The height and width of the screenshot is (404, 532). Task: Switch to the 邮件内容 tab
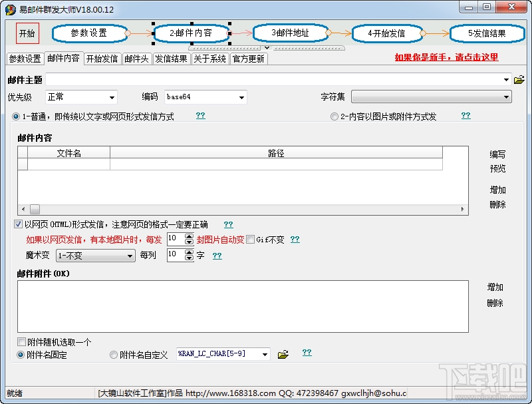pos(63,58)
